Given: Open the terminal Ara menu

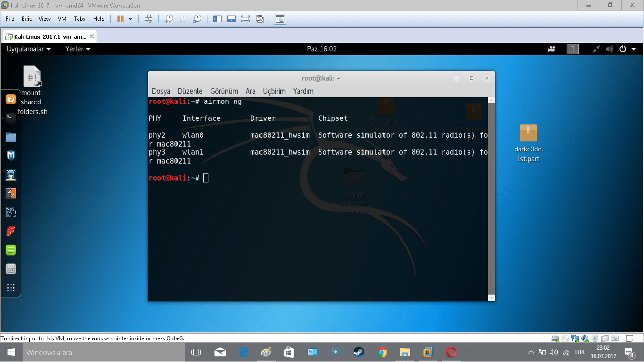Looking at the screenshot, I should click(x=250, y=91).
